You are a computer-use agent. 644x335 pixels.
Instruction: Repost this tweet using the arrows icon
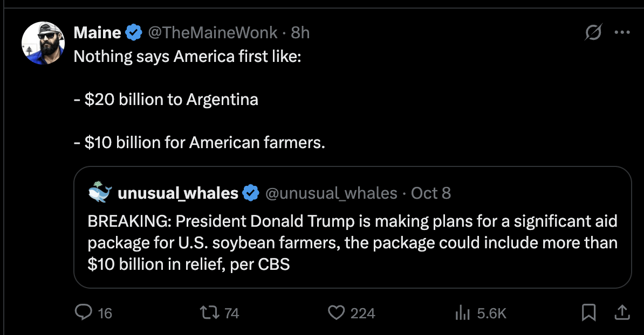point(207,312)
